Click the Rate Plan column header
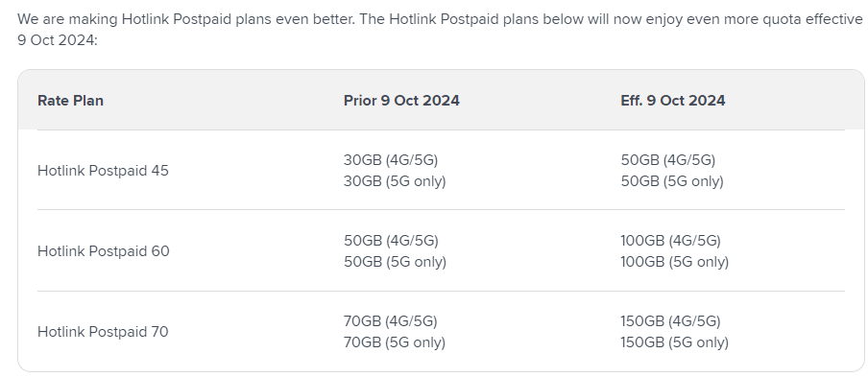The image size is (868, 377). click(70, 101)
